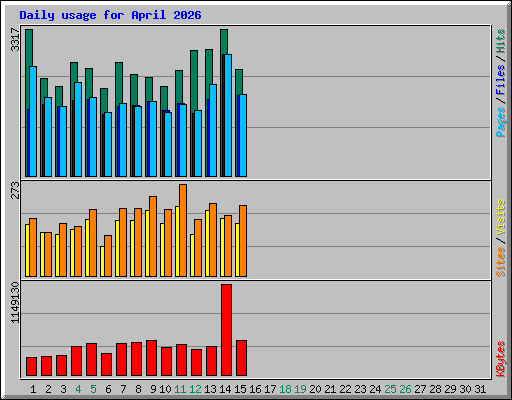Click the green 'Hits' legend label
This screenshot has height=400, width=512.
point(501,41)
